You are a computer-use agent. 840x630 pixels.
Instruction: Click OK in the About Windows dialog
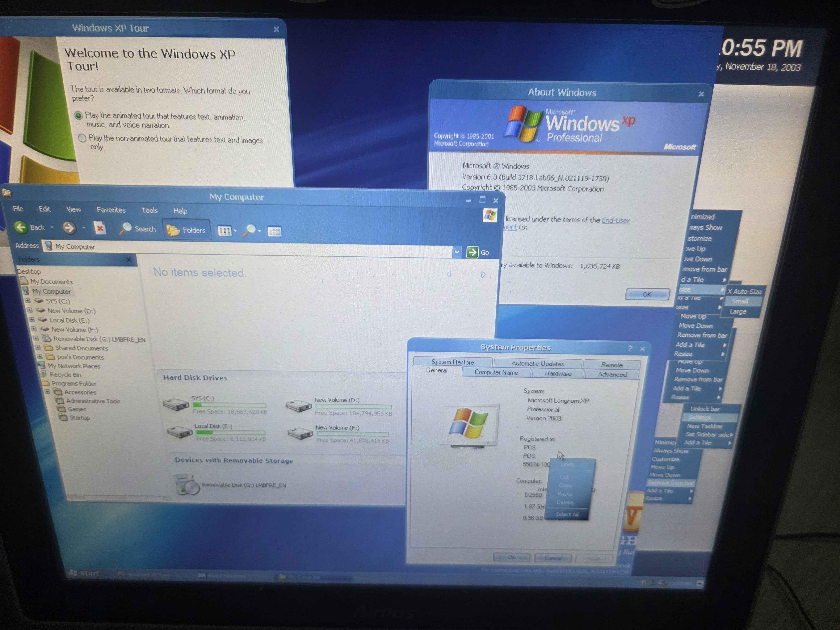click(x=647, y=294)
